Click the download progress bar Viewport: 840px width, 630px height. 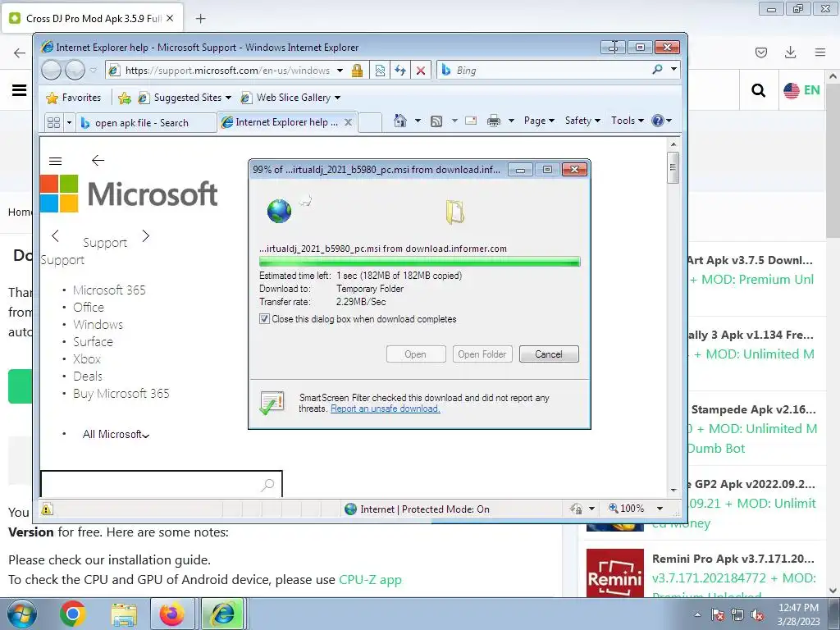(419, 262)
